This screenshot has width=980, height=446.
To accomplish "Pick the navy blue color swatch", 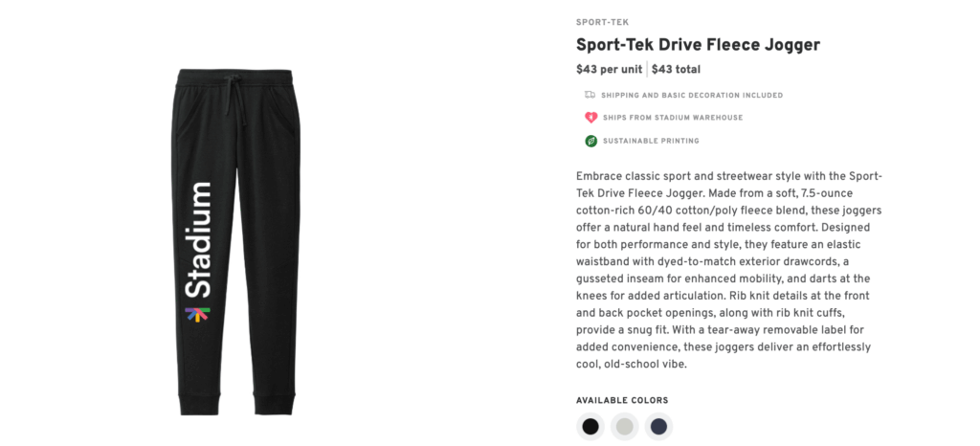I will click(657, 426).
